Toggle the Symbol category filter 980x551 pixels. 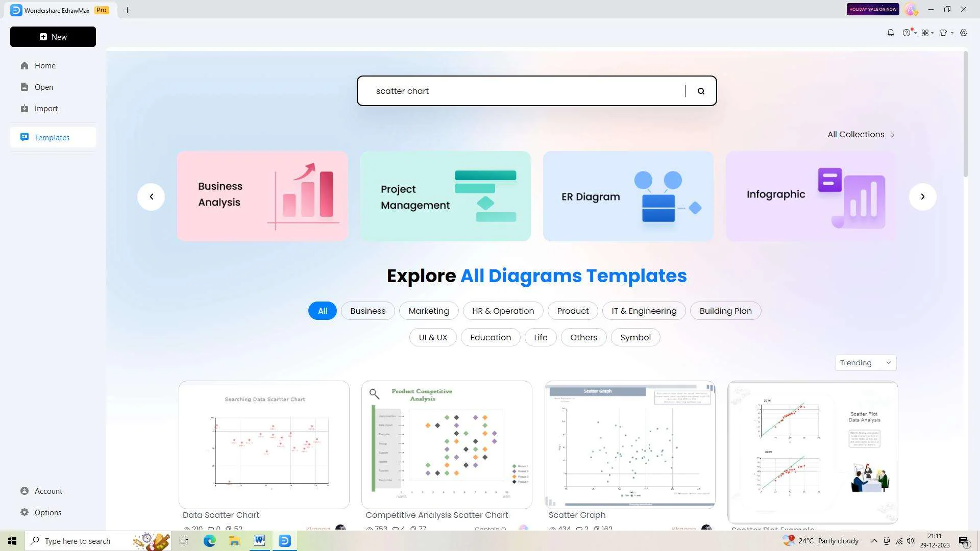tap(635, 337)
